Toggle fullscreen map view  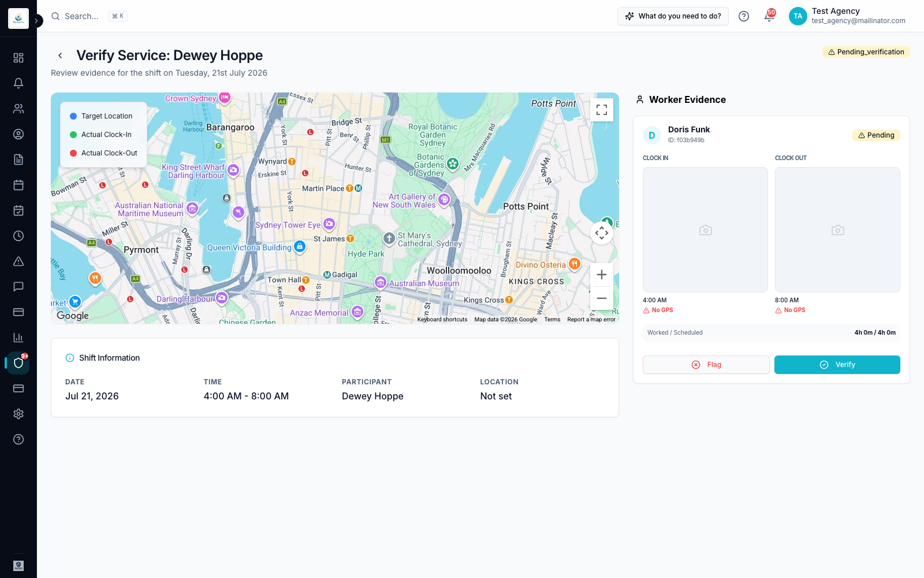(x=602, y=110)
